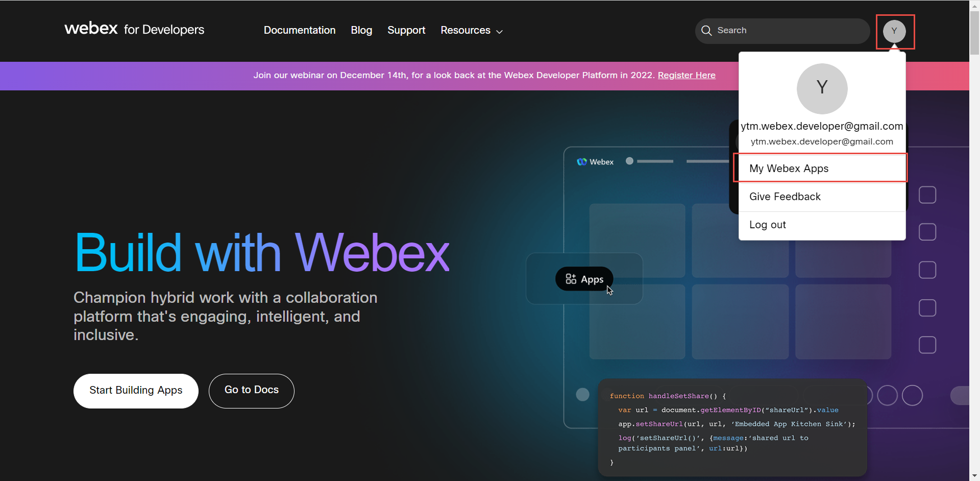Click the scrollbar down arrow

pos(974,476)
